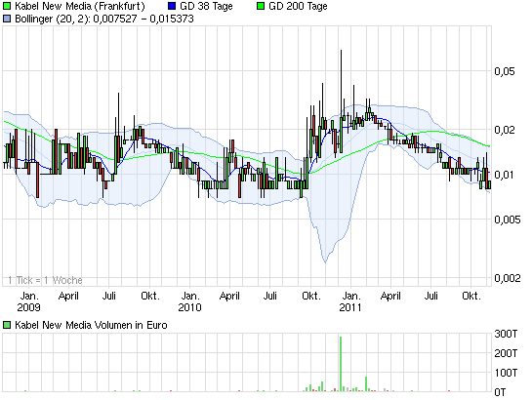The width and height of the screenshot is (532, 400).
Task: Click the Kabel New Media green legend swatch
Action: [x=7, y=6]
